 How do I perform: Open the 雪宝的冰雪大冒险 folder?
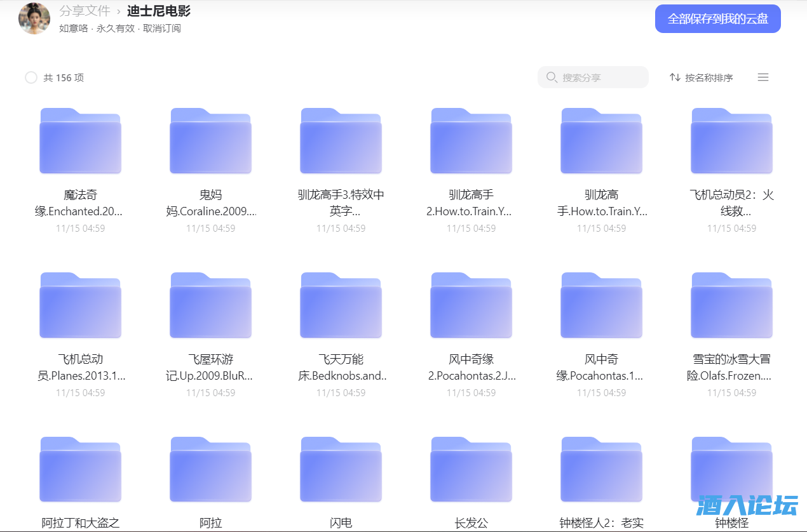pyautogui.click(x=731, y=305)
